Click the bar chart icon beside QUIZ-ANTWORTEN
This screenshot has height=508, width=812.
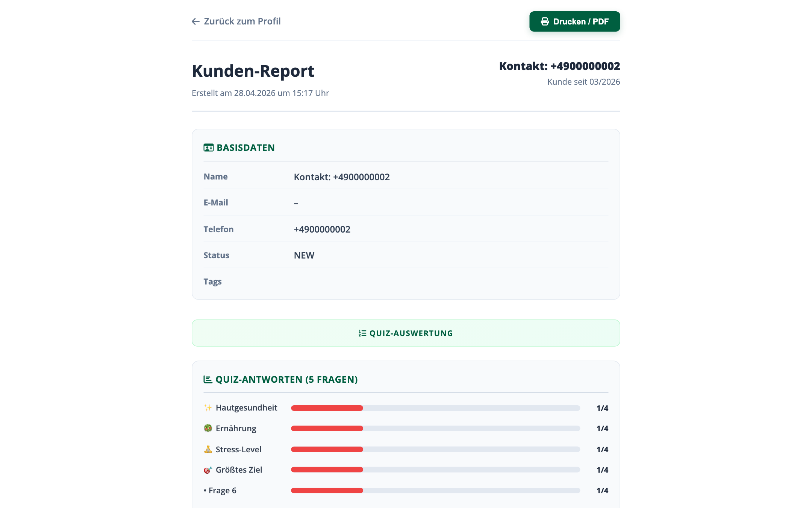tap(208, 379)
